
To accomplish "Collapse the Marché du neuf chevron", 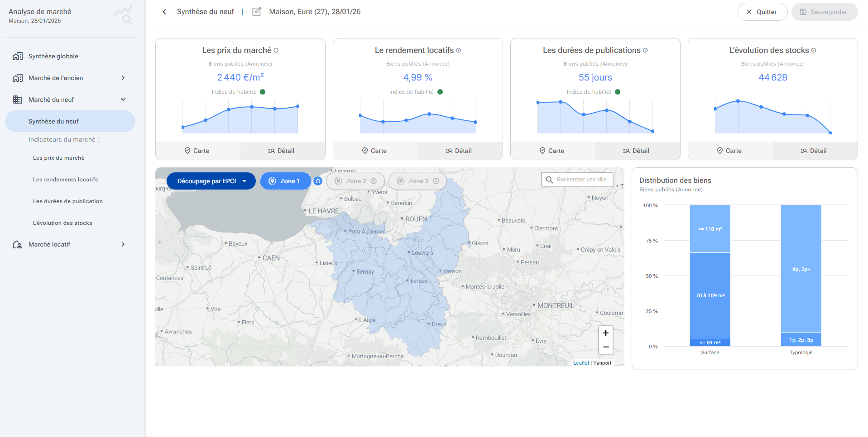I will click(123, 100).
